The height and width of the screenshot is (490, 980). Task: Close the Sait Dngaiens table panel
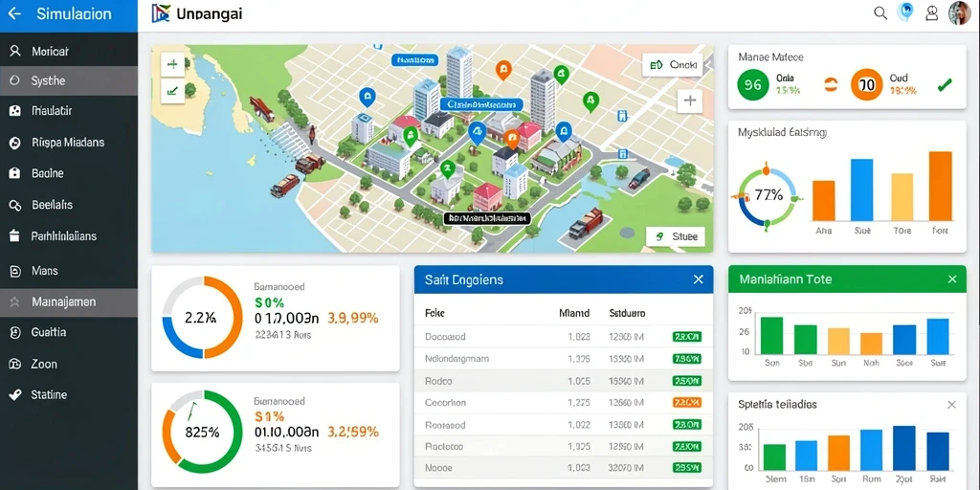coord(698,279)
